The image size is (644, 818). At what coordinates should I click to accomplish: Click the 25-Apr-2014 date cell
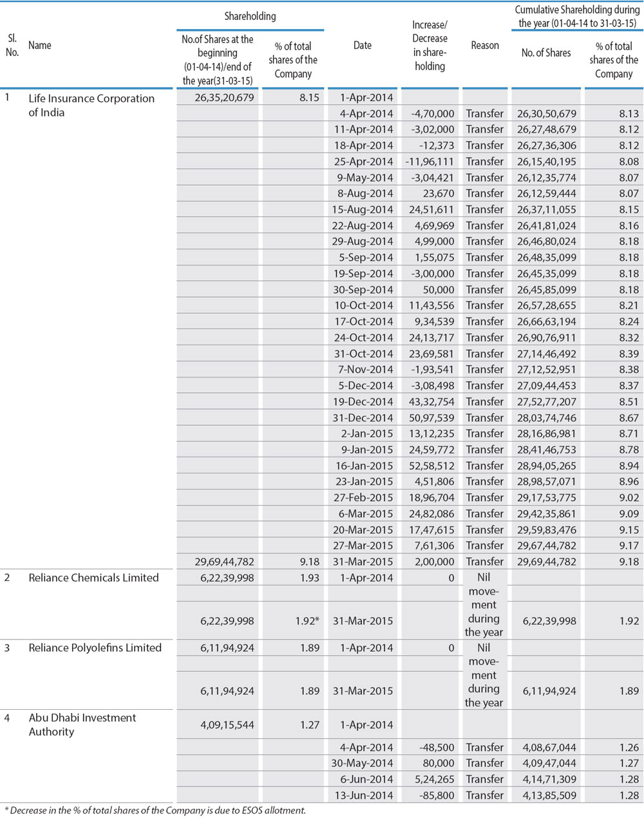363,162
